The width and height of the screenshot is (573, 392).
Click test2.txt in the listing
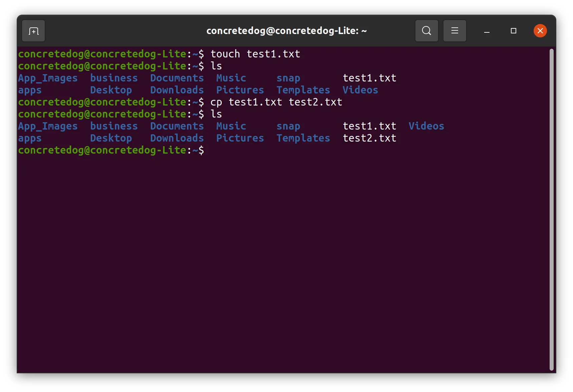pyautogui.click(x=369, y=138)
